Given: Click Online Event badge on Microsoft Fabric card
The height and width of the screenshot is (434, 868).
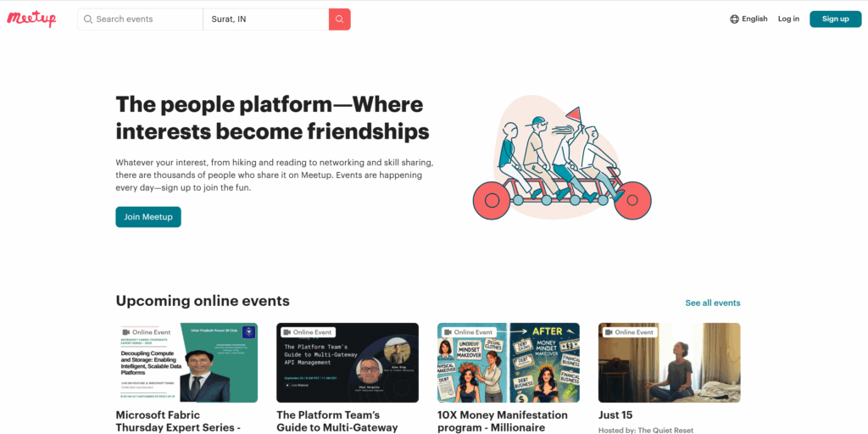Looking at the screenshot, I should click(147, 332).
